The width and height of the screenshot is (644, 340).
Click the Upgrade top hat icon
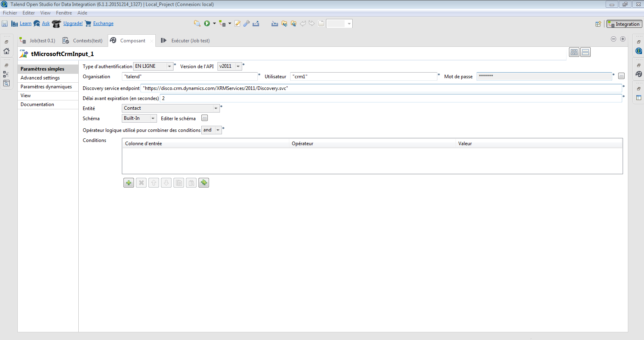point(56,24)
